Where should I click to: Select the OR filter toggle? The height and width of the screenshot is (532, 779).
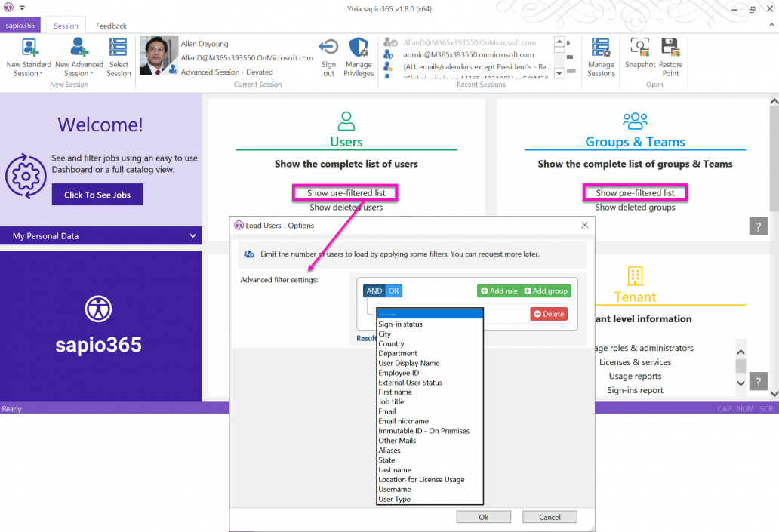(x=393, y=291)
